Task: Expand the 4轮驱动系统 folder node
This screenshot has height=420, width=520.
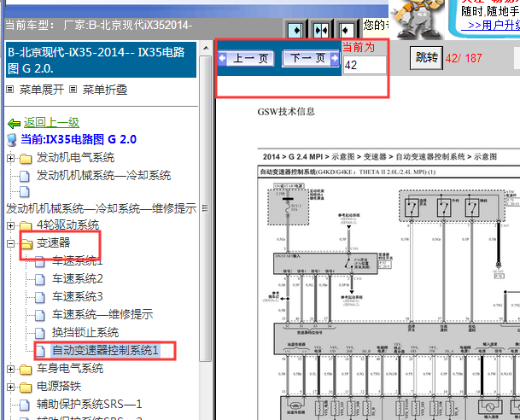Action: pyautogui.click(x=10, y=225)
